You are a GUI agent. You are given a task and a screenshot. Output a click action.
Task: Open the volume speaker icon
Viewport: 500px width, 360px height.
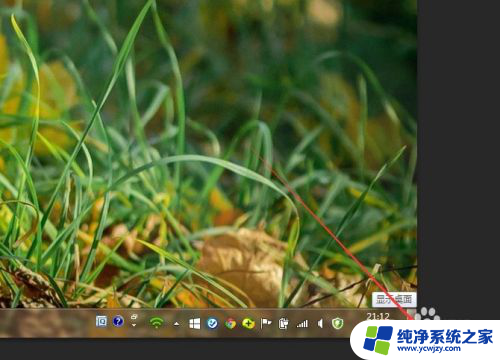(320, 323)
